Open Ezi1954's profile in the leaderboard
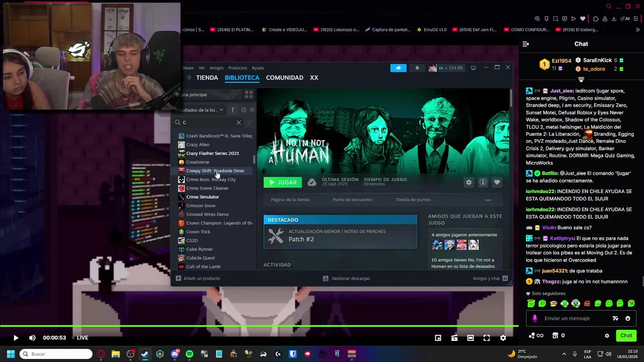 [561, 61]
